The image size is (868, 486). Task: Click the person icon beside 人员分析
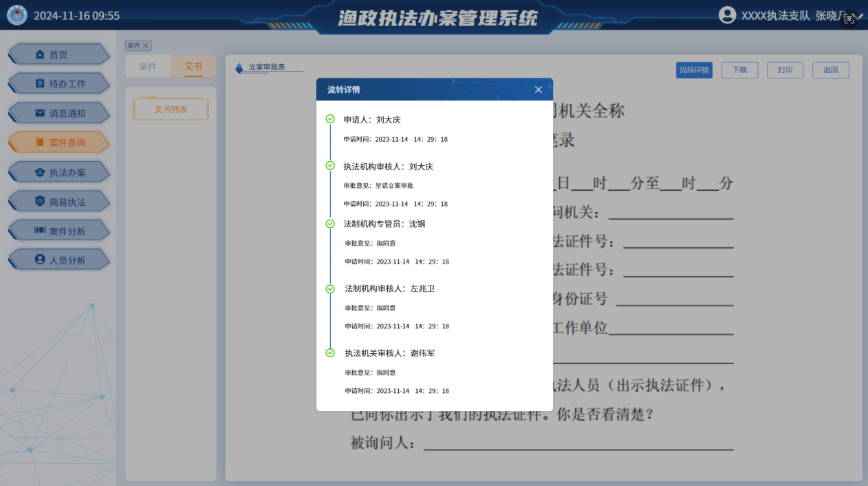coord(39,260)
